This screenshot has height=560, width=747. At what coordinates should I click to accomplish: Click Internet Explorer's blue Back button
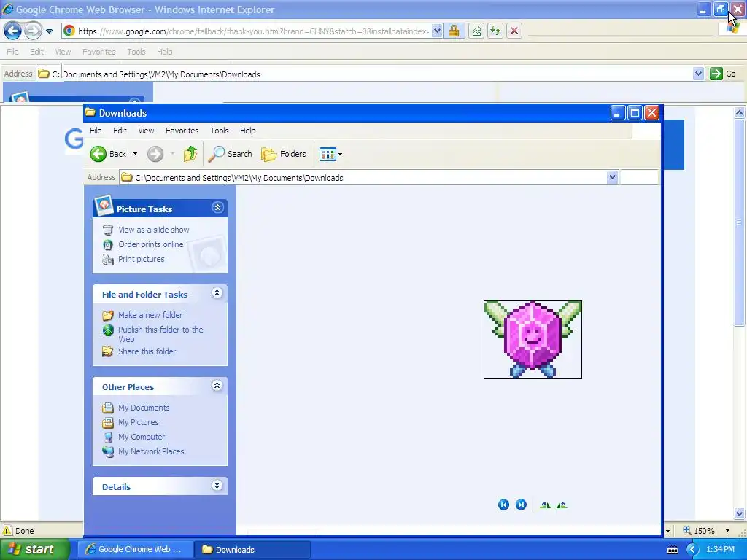tap(13, 31)
